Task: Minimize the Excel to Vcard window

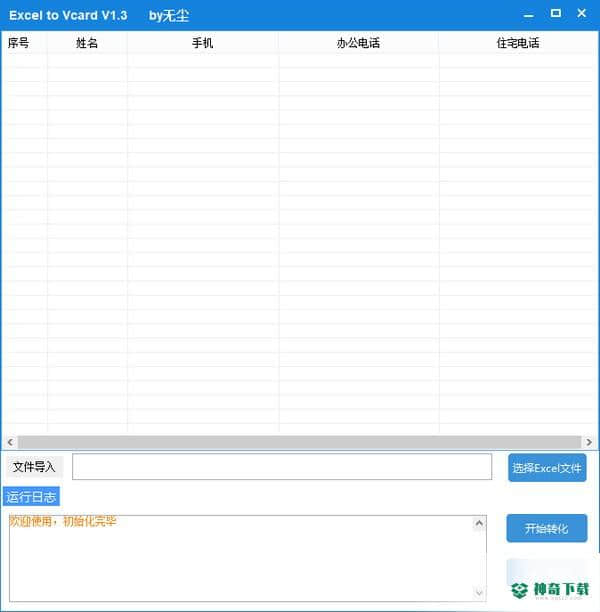Action: coord(528,15)
